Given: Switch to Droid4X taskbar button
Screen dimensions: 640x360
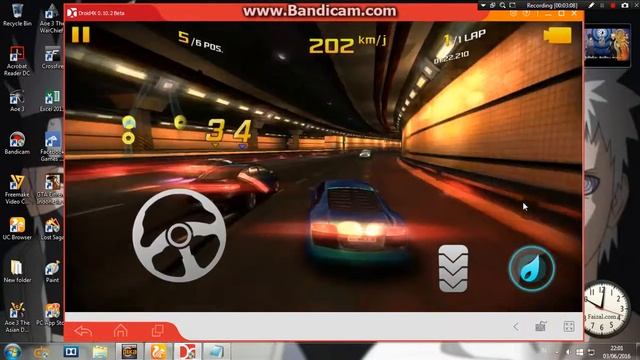Looking at the screenshot, I should coord(187,351).
